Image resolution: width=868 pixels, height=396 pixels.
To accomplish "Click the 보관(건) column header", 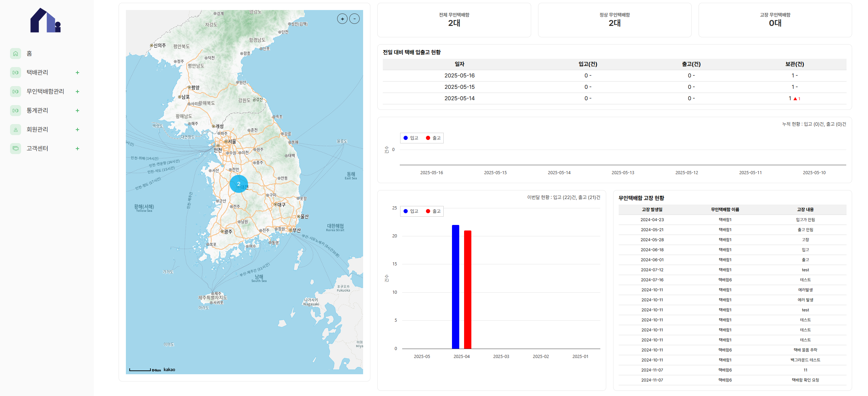I will (x=795, y=64).
